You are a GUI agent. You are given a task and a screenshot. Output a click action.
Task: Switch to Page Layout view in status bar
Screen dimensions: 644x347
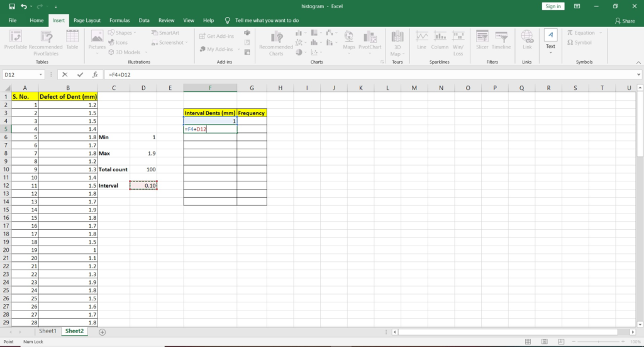pyautogui.click(x=545, y=342)
